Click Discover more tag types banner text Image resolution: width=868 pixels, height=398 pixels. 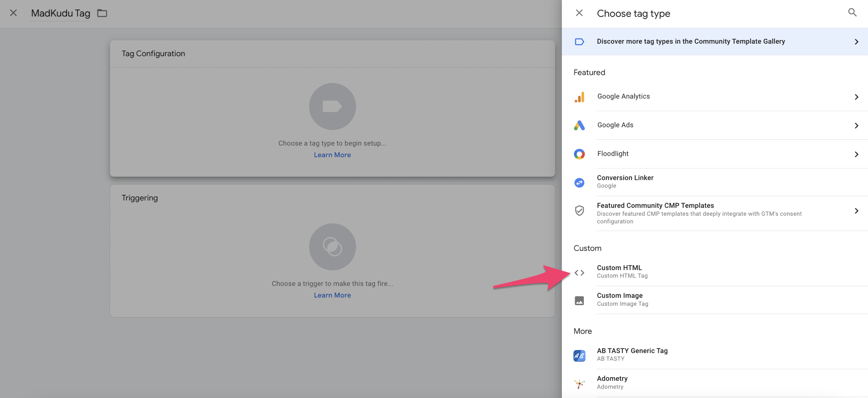click(691, 42)
